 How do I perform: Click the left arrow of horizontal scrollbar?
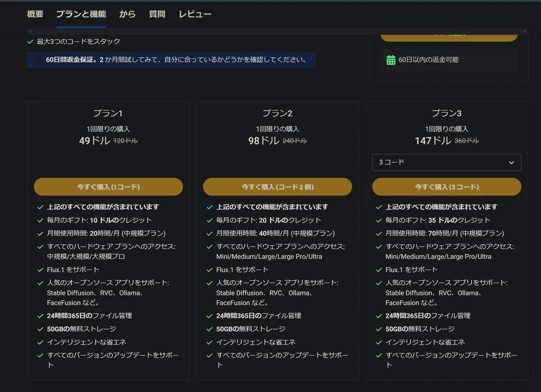pos(30,32)
